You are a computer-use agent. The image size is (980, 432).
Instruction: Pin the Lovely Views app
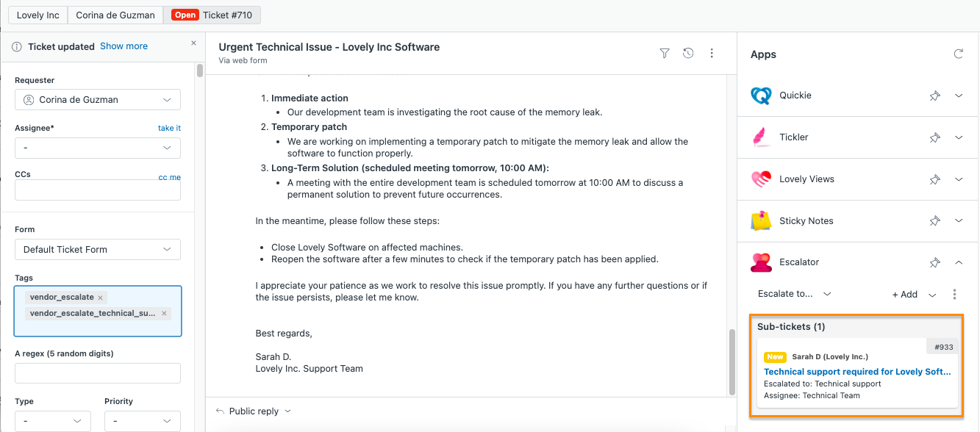(935, 179)
